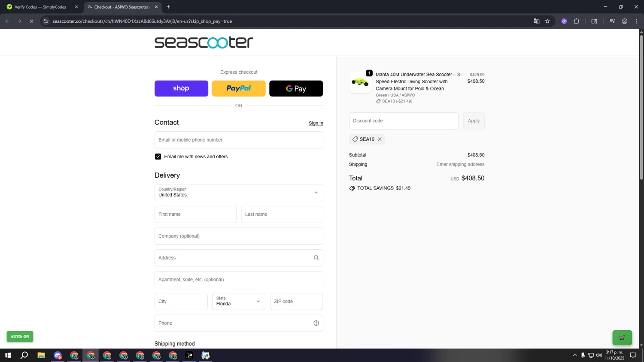The height and width of the screenshot is (362, 644).
Task: Close the Verify Codes tab
Action: (76, 7)
